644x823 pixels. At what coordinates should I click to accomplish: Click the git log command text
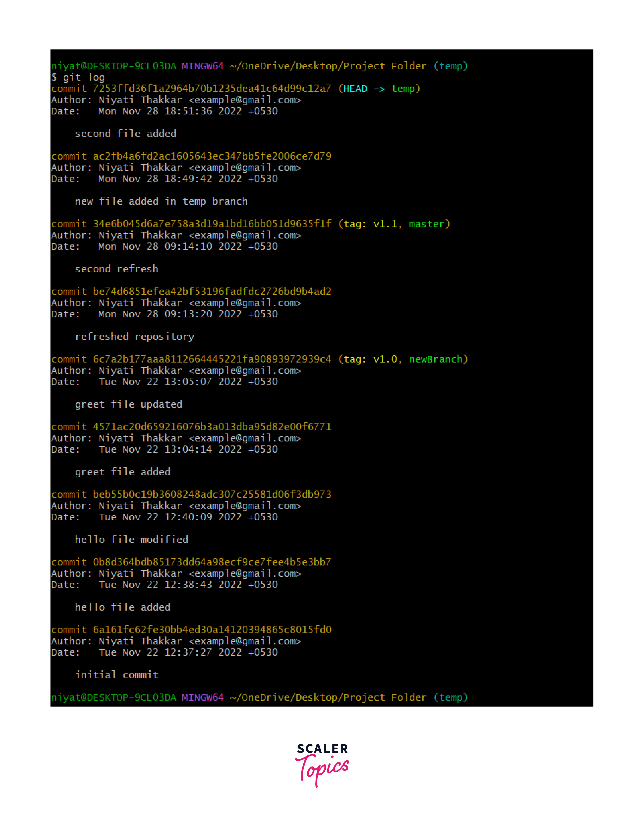click(83, 77)
